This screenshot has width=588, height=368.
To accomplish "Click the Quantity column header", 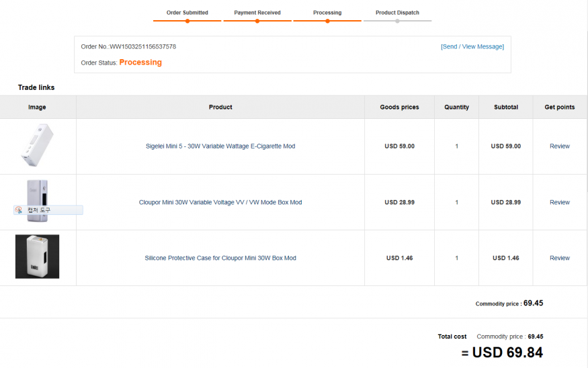I will tap(457, 107).
